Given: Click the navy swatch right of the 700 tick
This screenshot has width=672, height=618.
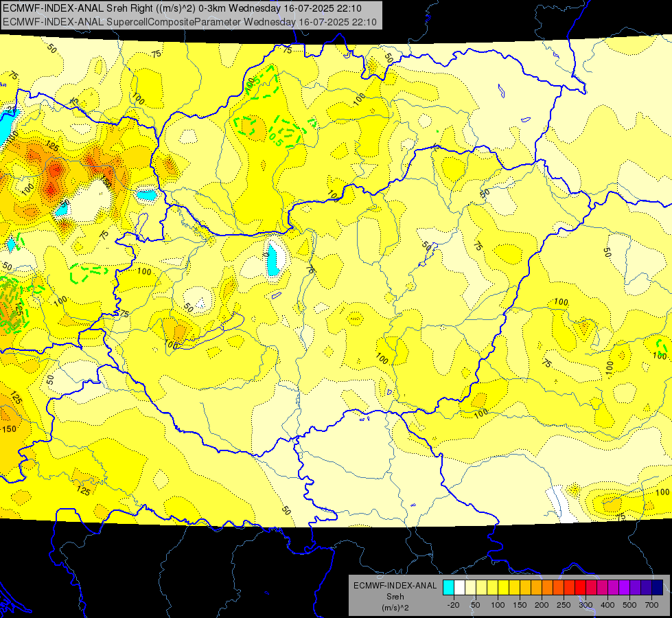Looking at the screenshot, I should (x=658, y=587).
